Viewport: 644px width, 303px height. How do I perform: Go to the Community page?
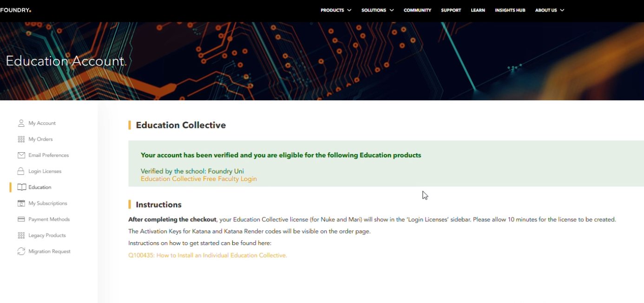point(417,10)
